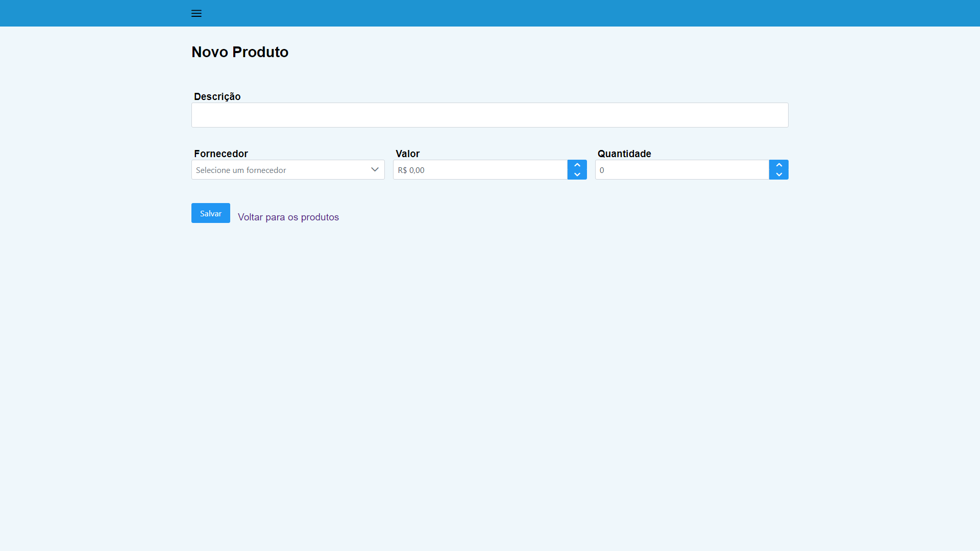
Task: Increase Quantidade with the up arrow
Action: coord(778,165)
